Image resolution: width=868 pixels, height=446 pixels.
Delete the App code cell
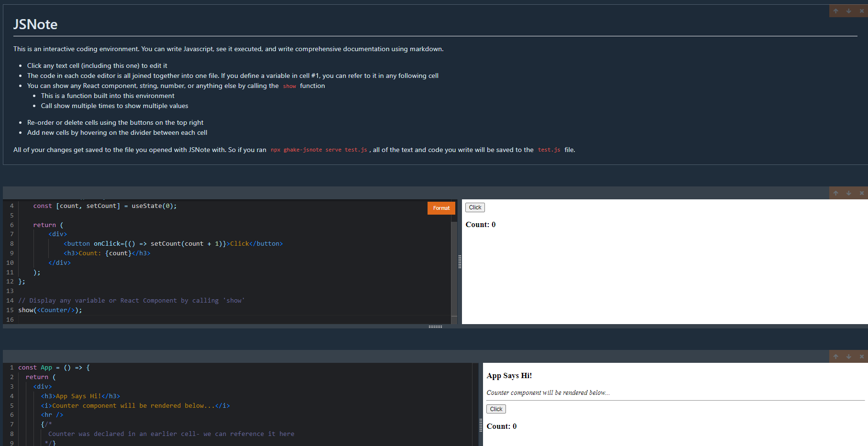coord(862,357)
